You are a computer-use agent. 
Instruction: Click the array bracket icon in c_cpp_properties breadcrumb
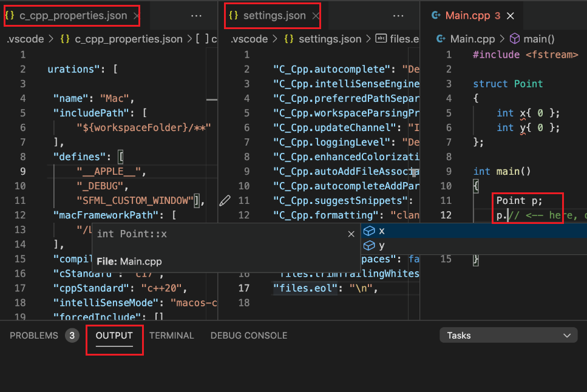(x=203, y=39)
